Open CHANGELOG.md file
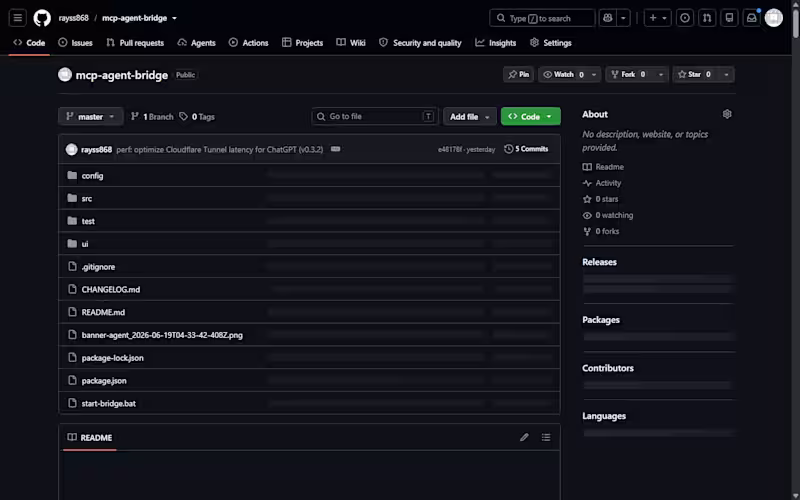The image size is (800, 500). pos(111,289)
